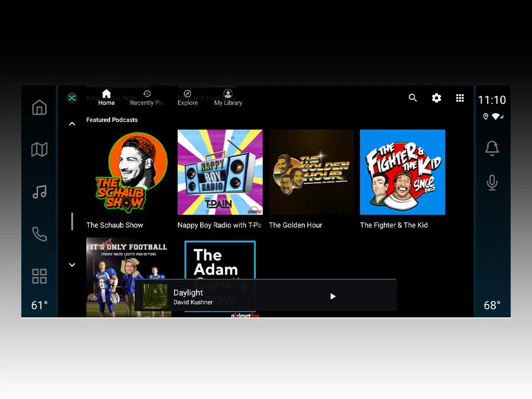This screenshot has height=399, width=532.
Task: Tap the microphone voice assistant icon
Action: [491, 182]
